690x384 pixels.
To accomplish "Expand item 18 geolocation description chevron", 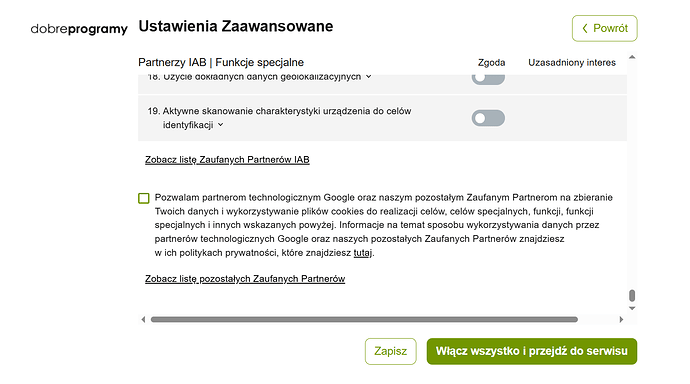I will click(368, 77).
